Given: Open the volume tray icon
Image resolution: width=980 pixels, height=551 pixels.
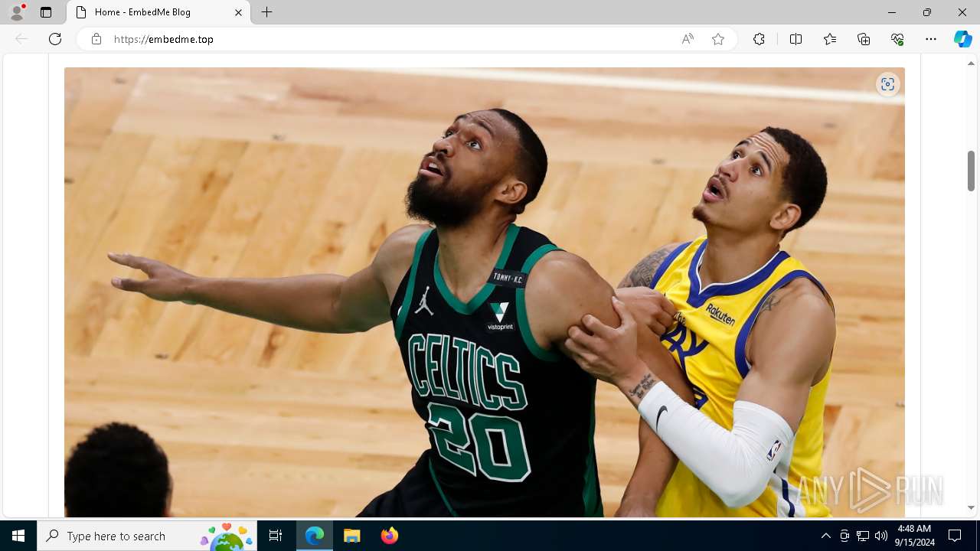Looking at the screenshot, I should pyautogui.click(x=881, y=536).
